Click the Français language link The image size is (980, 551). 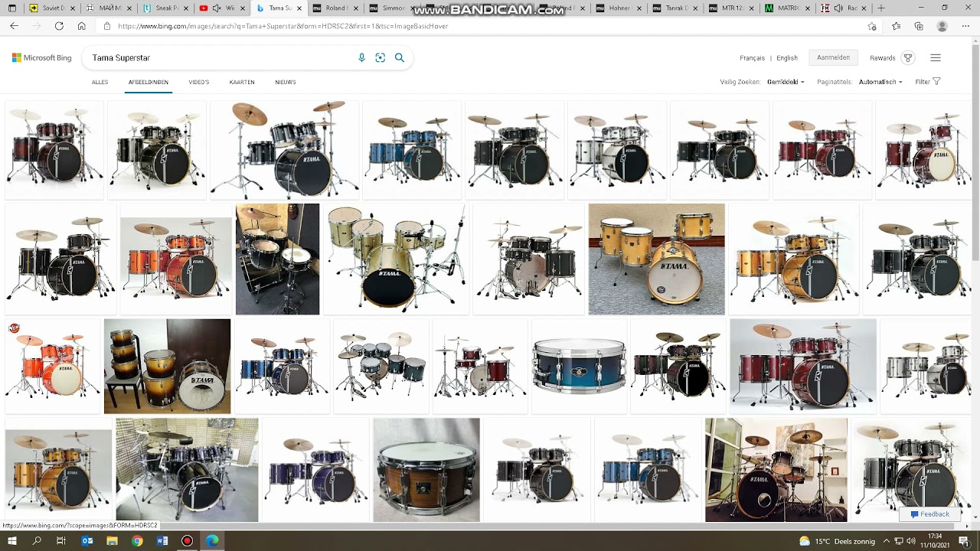pos(753,57)
